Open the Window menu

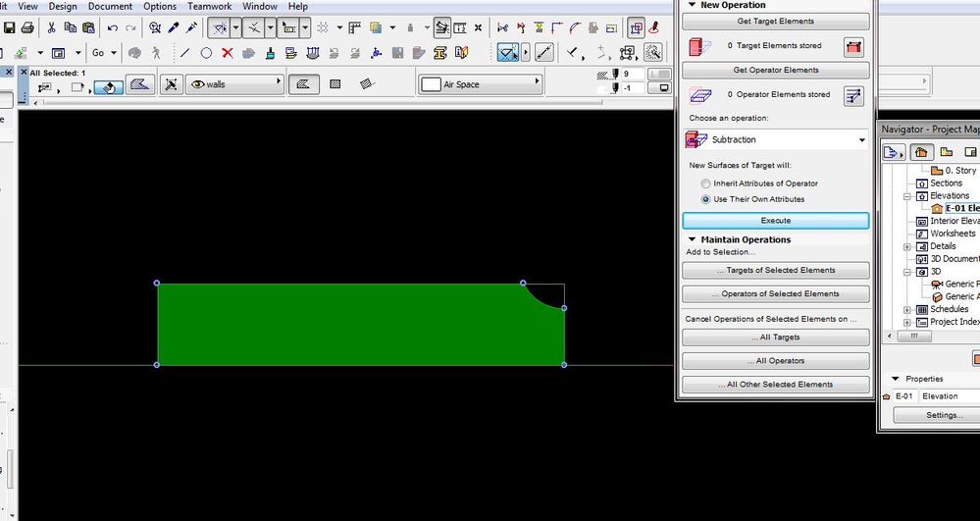click(259, 6)
